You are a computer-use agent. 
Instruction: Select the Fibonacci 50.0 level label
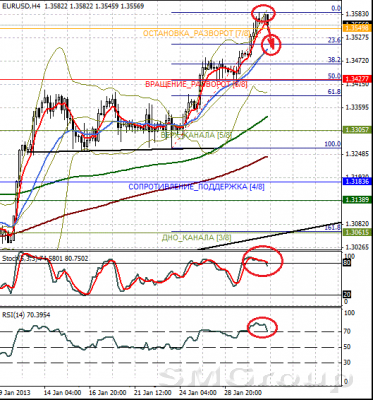(x=334, y=76)
